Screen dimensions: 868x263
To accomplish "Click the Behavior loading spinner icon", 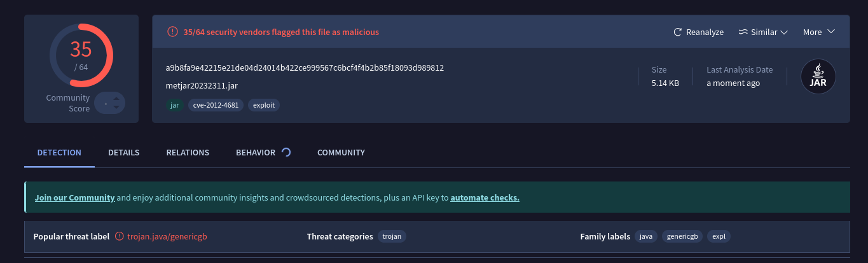I will (x=286, y=152).
